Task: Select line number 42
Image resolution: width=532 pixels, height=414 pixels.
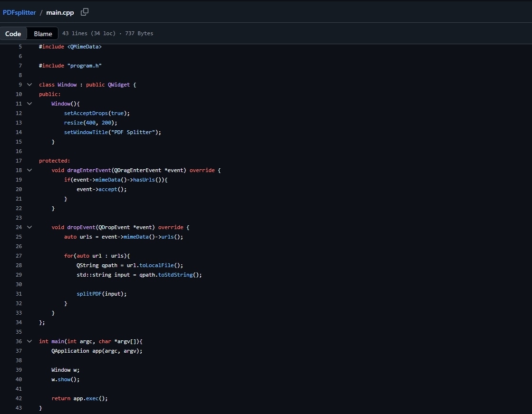Action: [19, 398]
